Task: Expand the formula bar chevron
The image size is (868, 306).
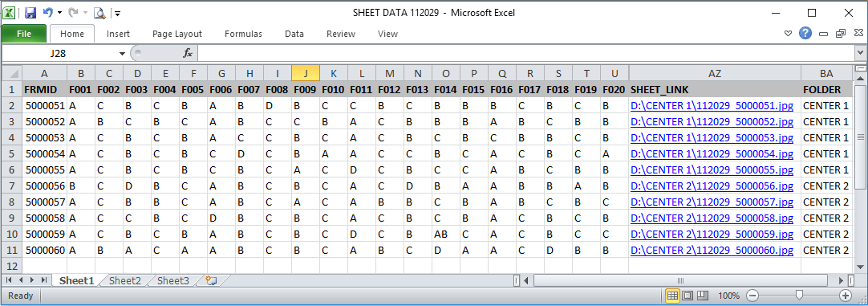Action: tap(860, 53)
